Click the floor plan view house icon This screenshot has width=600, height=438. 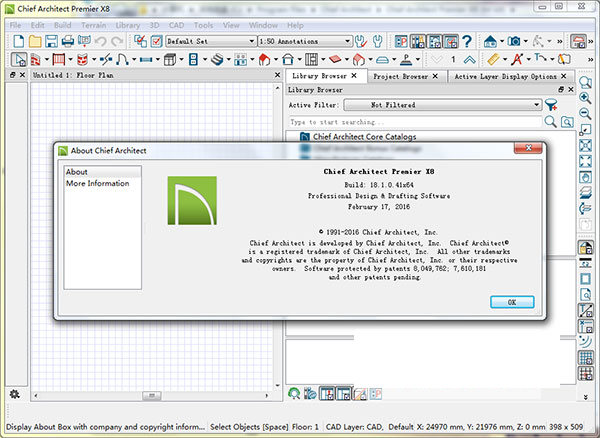coord(491,41)
